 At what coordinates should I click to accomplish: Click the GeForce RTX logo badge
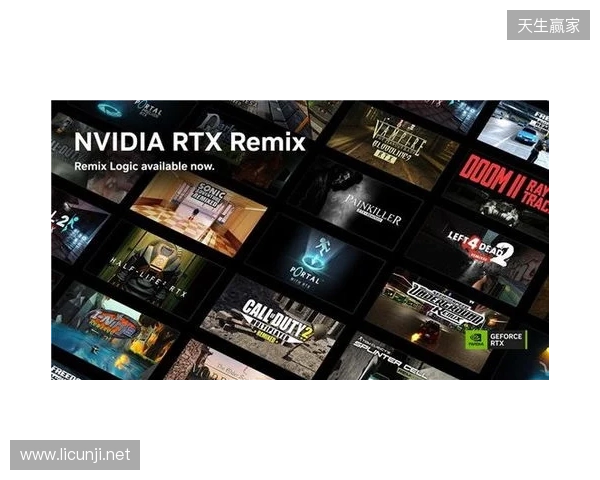[496, 340]
